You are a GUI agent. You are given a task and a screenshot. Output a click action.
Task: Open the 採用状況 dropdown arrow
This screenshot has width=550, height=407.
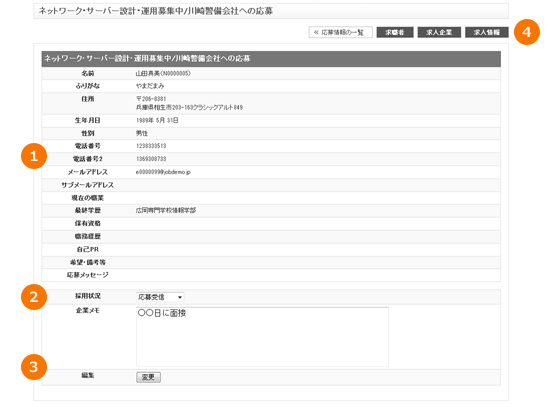[x=180, y=297]
